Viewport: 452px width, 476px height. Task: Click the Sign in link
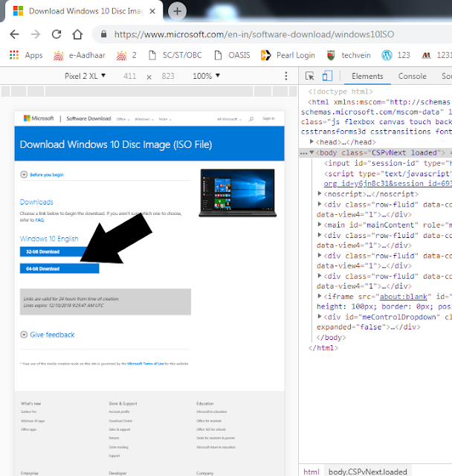click(x=268, y=118)
